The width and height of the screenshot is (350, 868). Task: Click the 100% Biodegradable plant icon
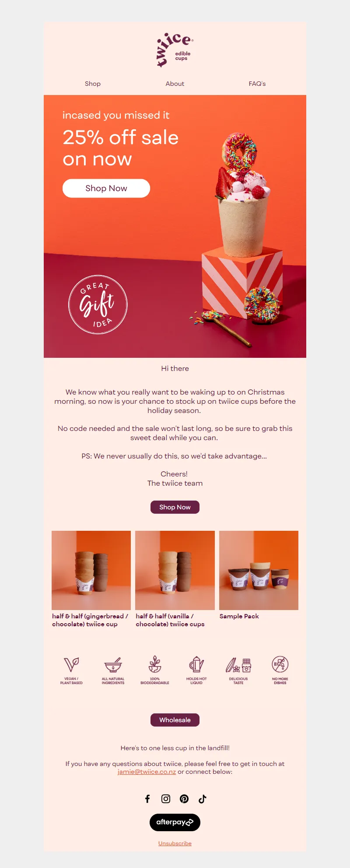(155, 664)
